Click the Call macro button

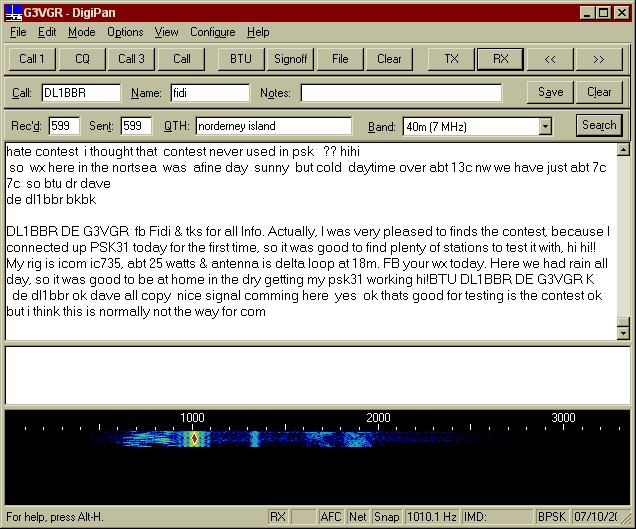point(181,59)
